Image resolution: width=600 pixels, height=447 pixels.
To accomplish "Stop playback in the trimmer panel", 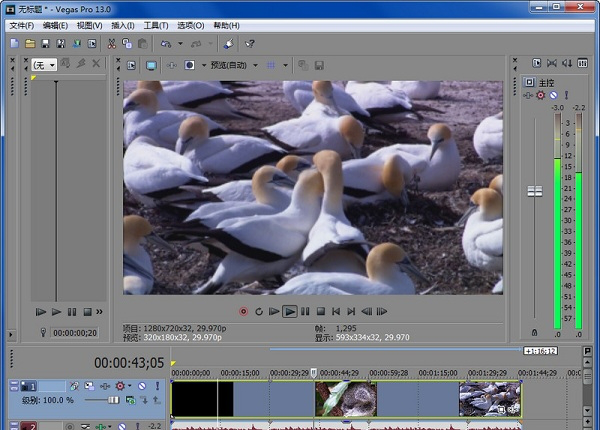I will (87, 312).
